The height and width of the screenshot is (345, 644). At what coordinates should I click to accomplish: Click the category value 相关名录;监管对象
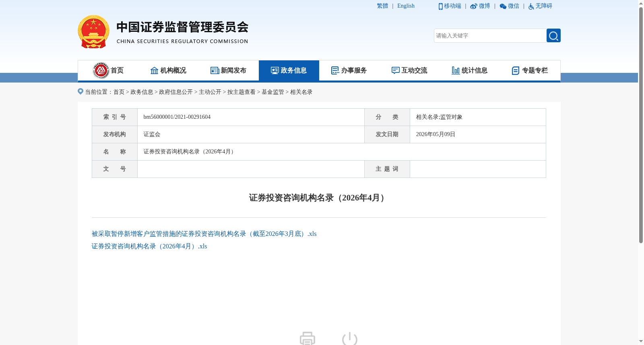[x=439, y=117]
